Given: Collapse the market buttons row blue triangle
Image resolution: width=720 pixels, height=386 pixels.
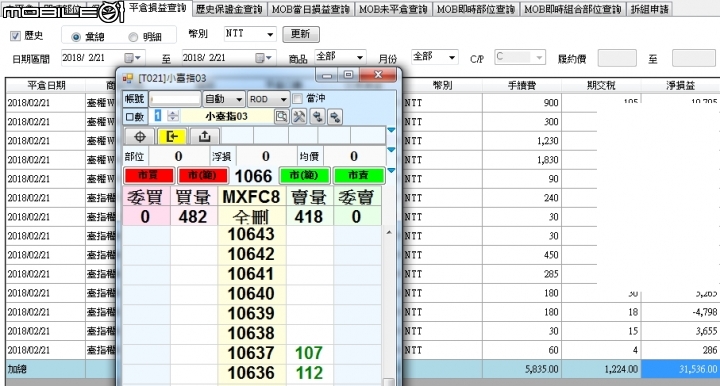Looking at the screenshot, I should pyautogui.click(x=391, y=171).
